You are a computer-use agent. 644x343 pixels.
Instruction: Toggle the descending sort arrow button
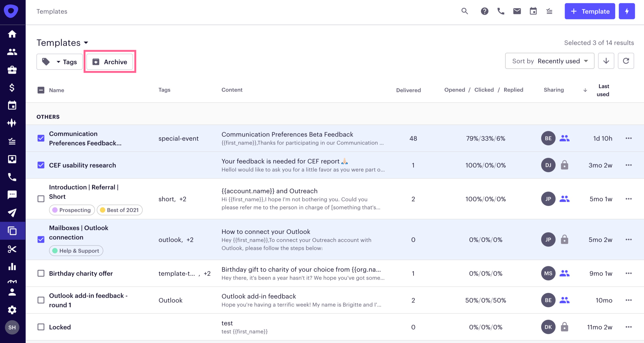606,61
